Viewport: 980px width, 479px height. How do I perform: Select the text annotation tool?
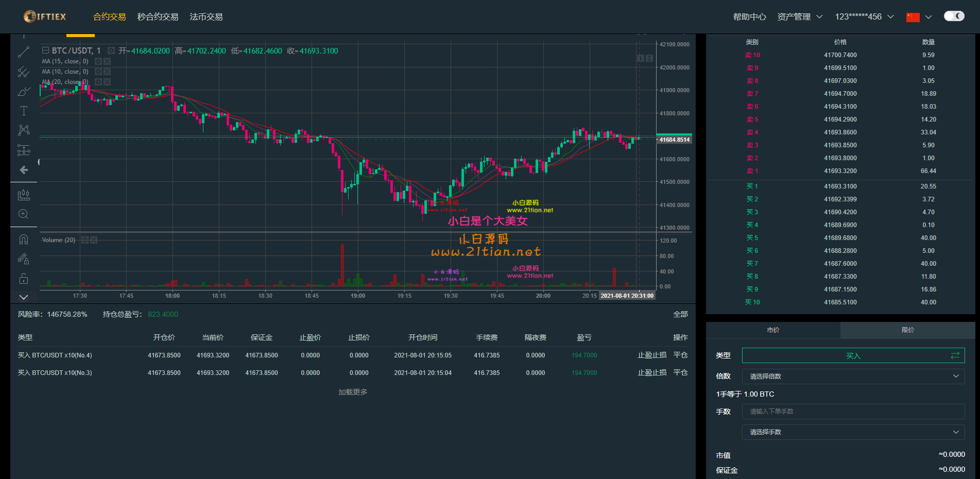[24, 111]
